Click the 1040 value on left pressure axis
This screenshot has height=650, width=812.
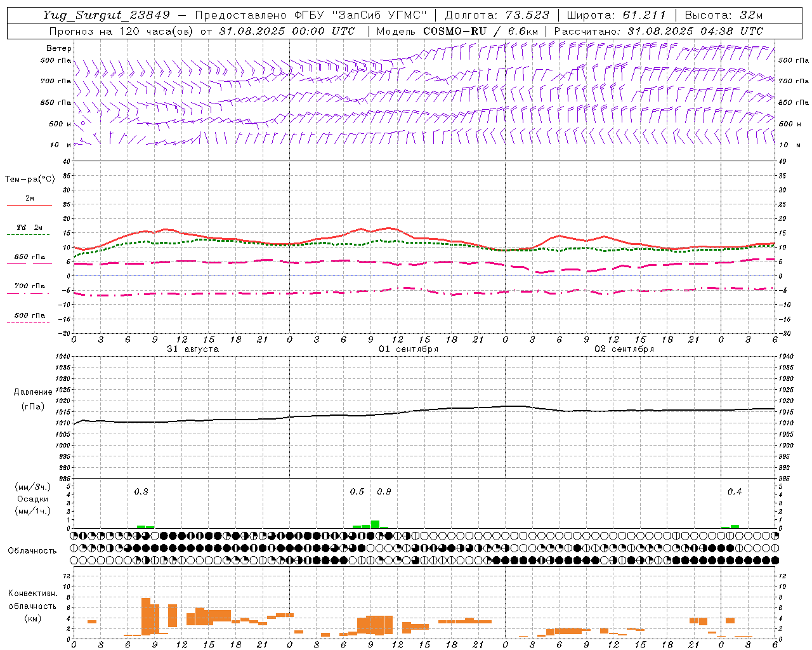point(62,357)
